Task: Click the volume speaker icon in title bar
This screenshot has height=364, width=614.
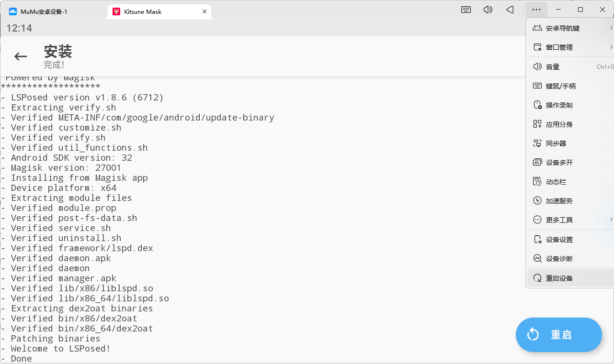Action: [x=488, y=10]
